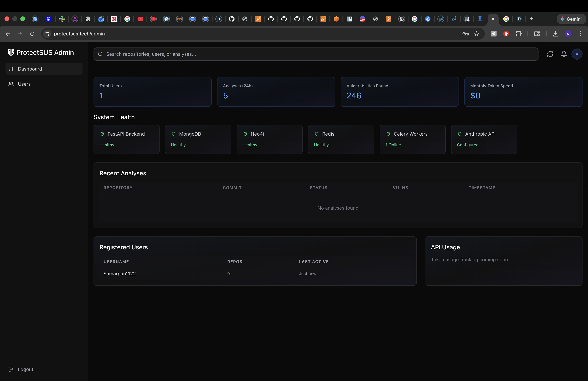This screenshot has width=588, height=381.
Task: Open a new browser tab
Action: click(532, 19)
